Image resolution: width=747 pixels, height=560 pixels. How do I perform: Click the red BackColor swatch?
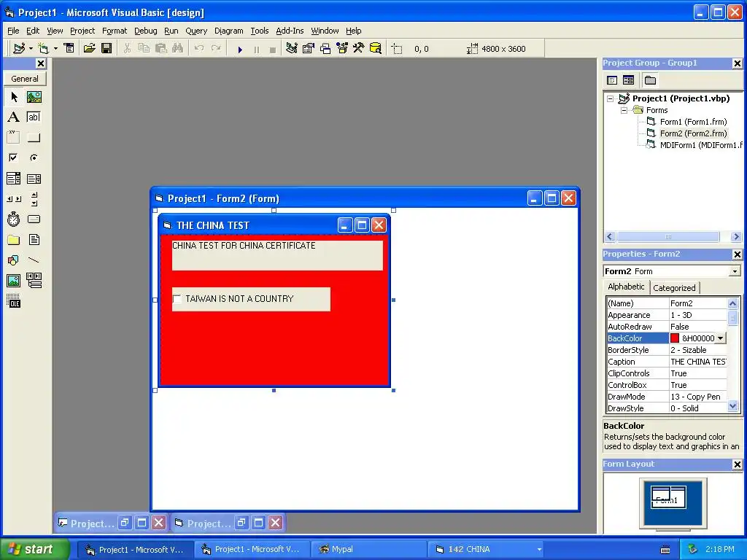(x=675, y=338)
